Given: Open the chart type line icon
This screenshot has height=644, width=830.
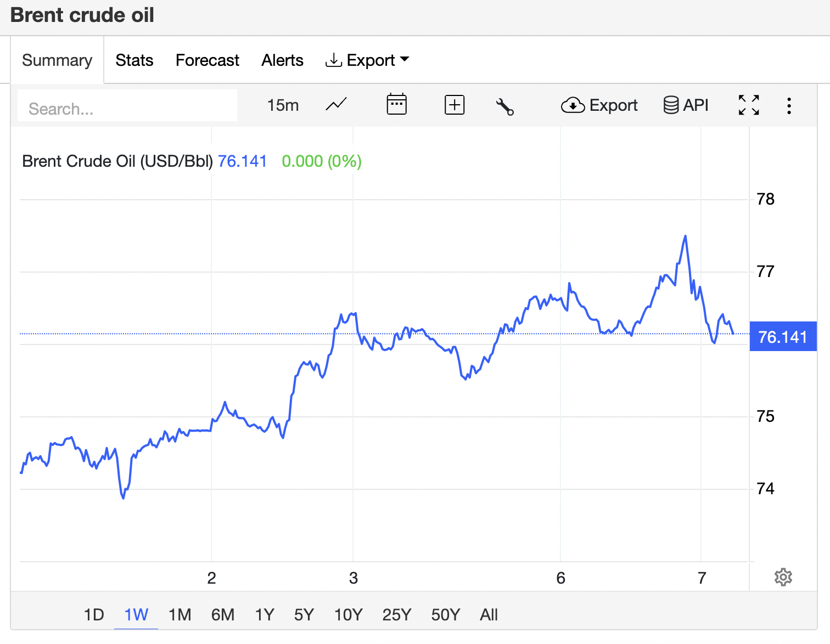Looking at the screenshot, I should (x=336, y=104).
